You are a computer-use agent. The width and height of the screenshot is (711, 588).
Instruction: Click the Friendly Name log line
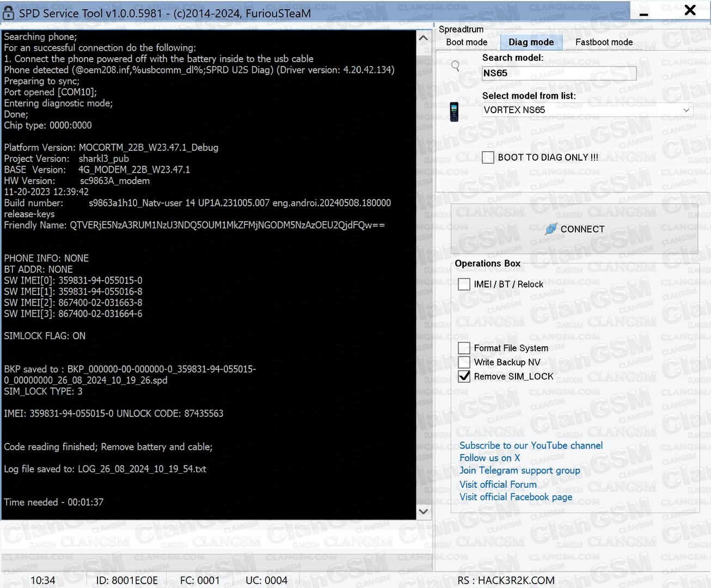194,225
